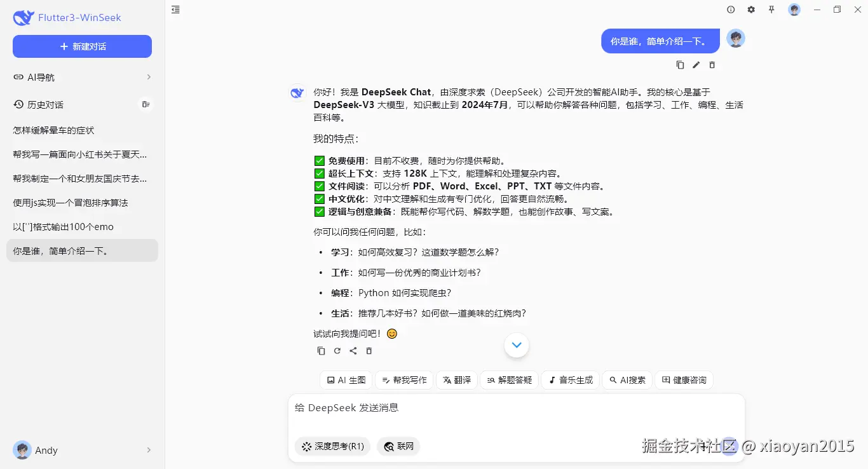This screenshot has height=469, width=868.
Task: Expand the Andy account menu
Action: tap(82, 450)
